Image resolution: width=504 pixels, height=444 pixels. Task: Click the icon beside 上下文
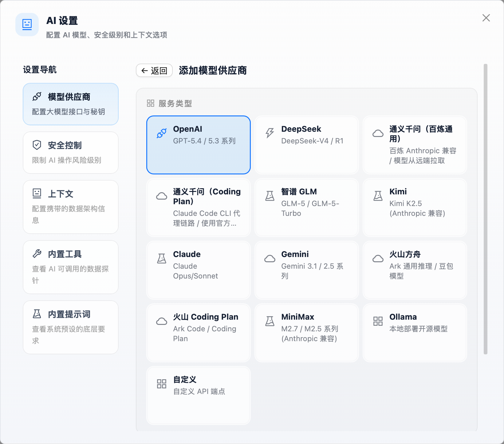pos(37,193)
